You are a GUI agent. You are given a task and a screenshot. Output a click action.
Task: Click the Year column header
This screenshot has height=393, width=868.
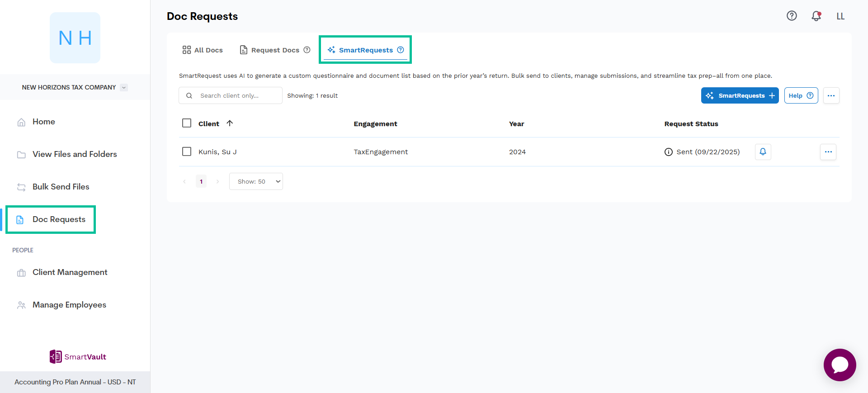pyautogui.click(x=517, y=124)
